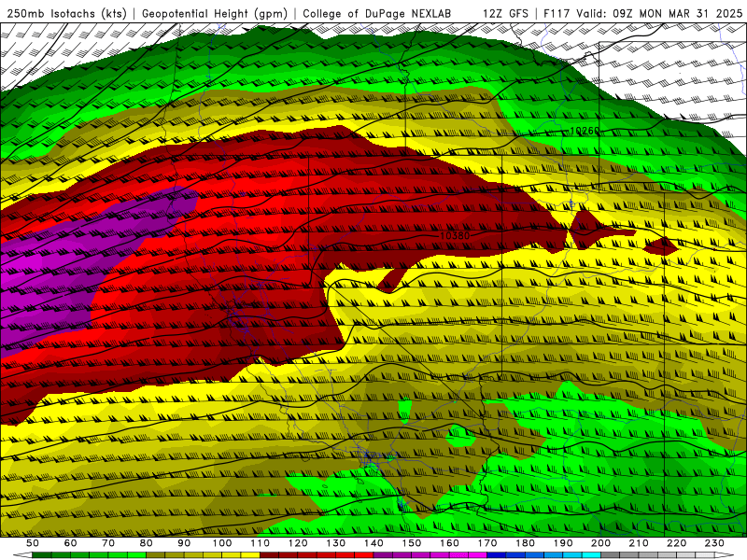747x560 pixels.
Task: Click the 200 value on the color scale
Action: (x=600, y=543)
